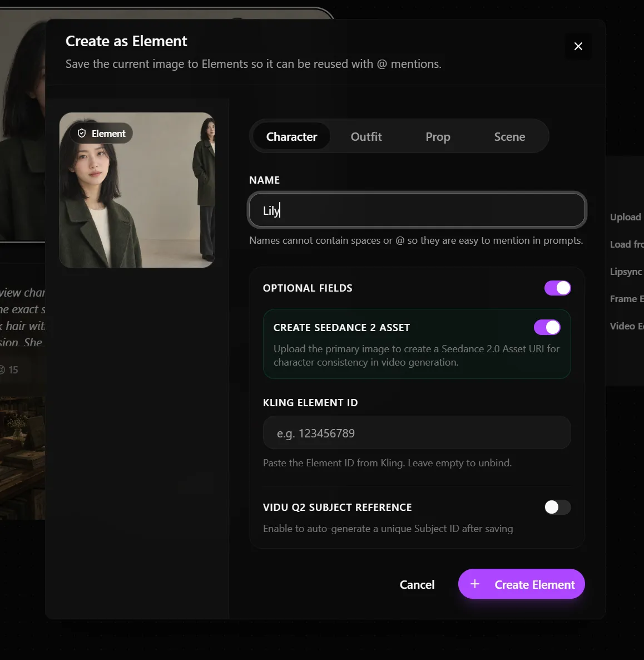Screen dimensions: 644x660
Task: Click the Seedance 2.0 Asset URI description text
Action: coord(416,356)
